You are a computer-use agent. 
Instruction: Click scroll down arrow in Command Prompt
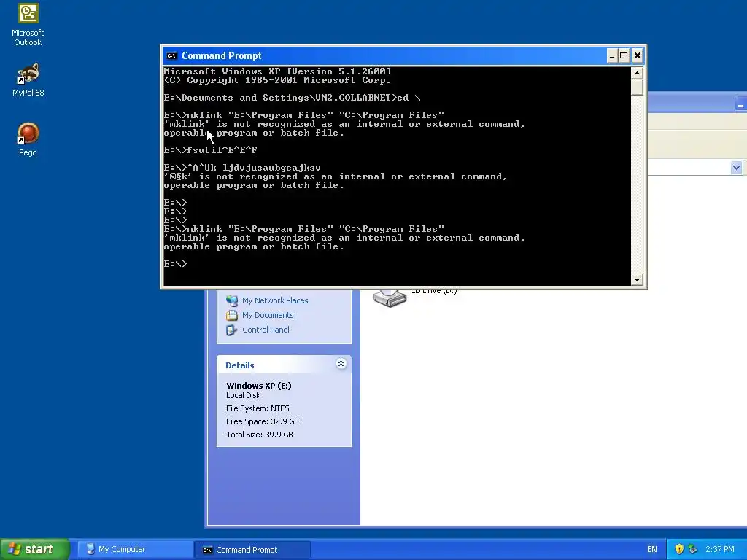tap(637, 279)
